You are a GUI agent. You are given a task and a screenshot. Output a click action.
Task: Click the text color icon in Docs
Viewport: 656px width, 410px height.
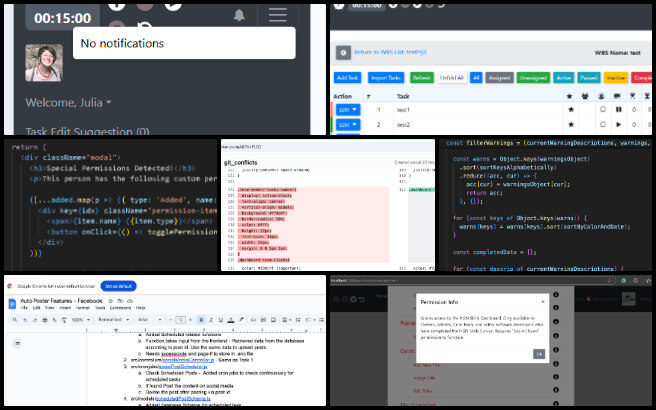[231, 320]
